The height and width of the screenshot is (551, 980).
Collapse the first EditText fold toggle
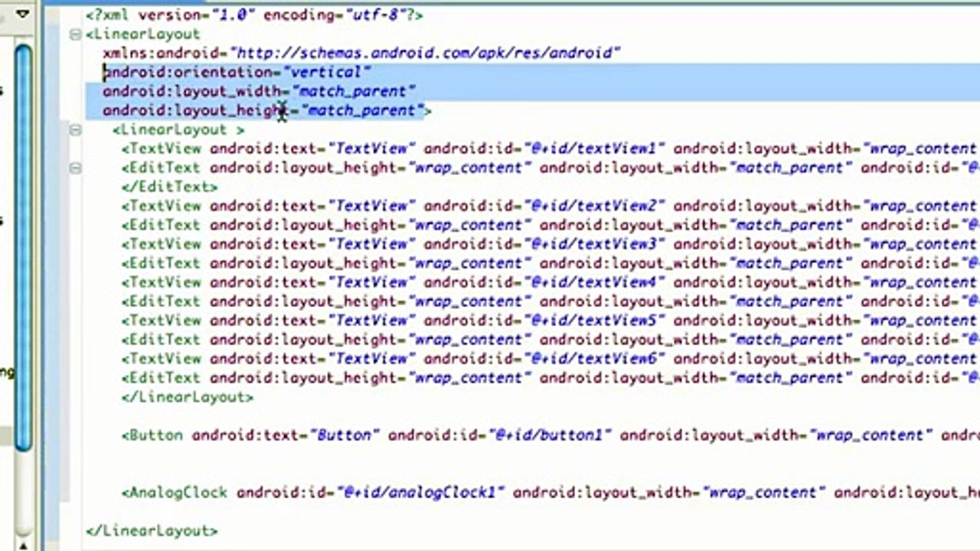75,168
